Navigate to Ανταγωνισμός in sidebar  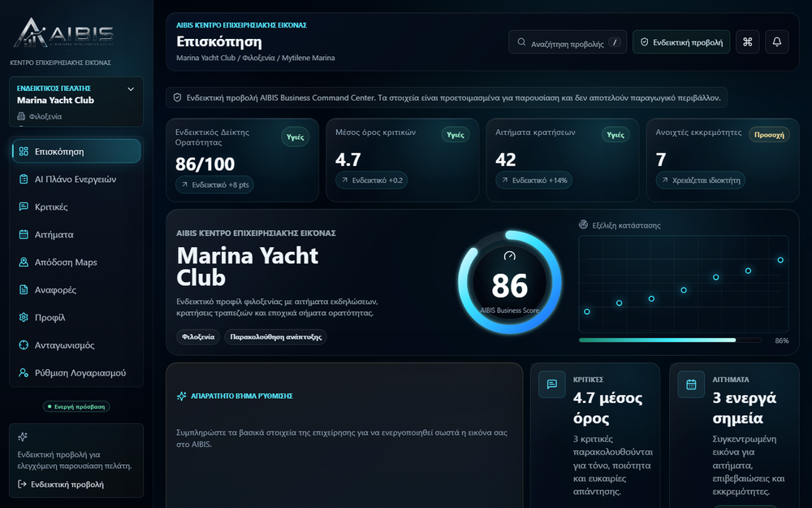click(76, 345)
